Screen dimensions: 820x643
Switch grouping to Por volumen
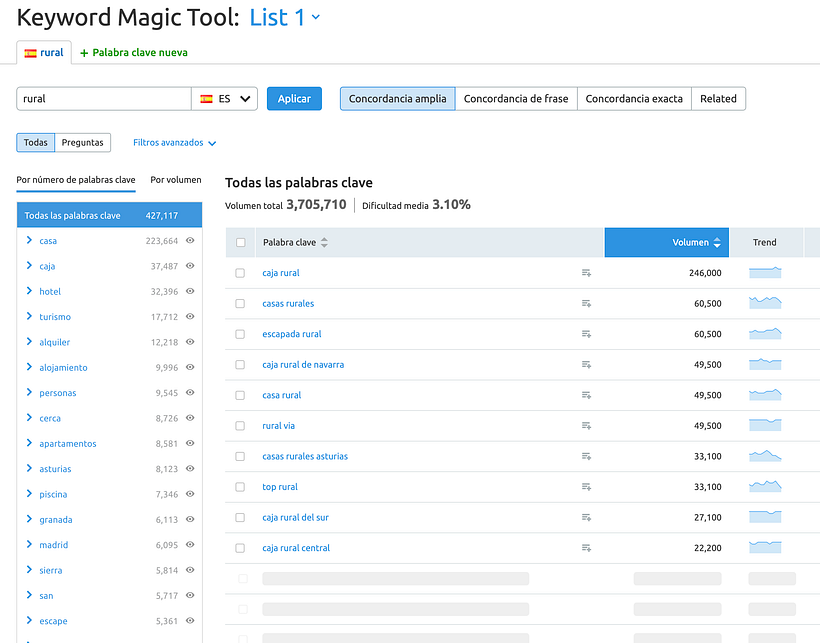[176, 180]
